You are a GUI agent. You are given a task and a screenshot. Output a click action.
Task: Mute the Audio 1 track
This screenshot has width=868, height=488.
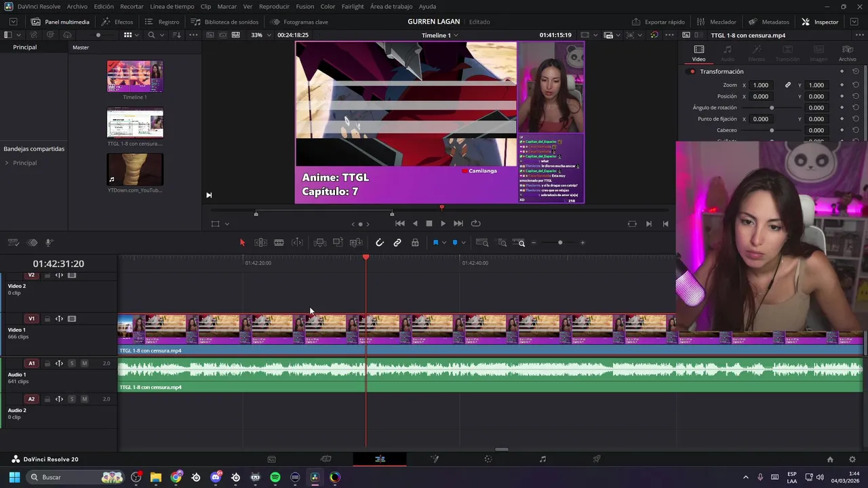(84, 363)
